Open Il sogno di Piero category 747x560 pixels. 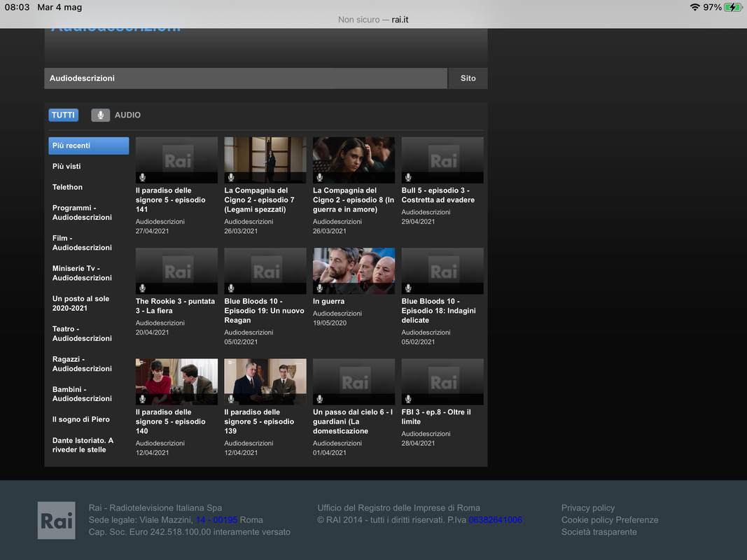pos(81,419)
